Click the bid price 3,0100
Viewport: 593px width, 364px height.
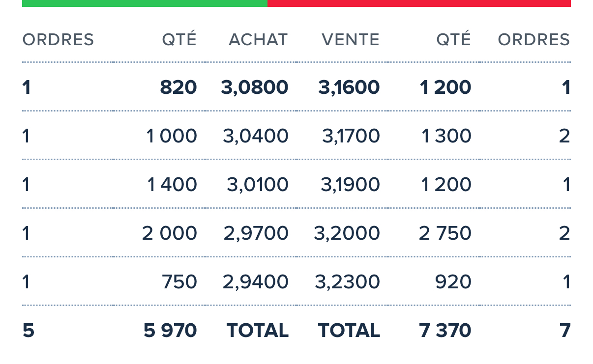click(258, 185)
